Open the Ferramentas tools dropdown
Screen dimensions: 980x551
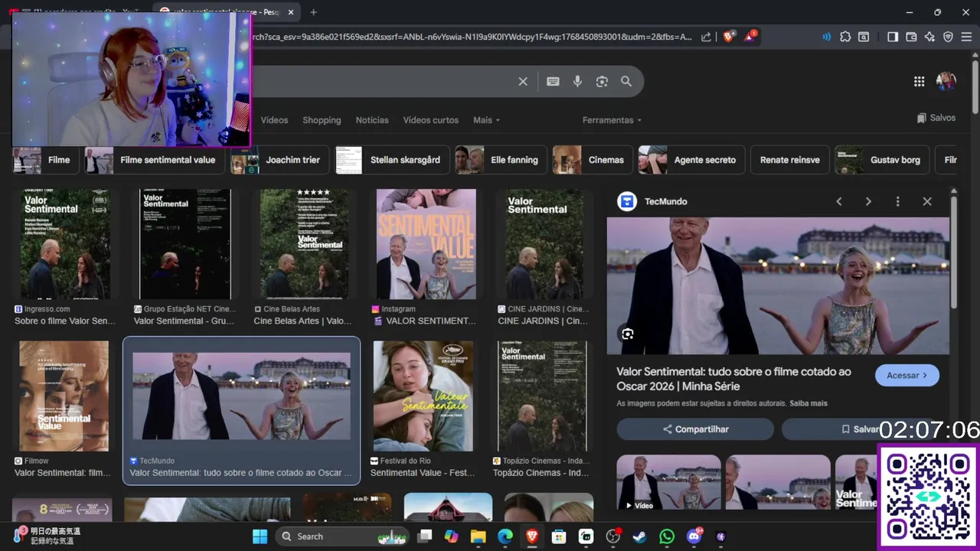[x=612, y=120]
